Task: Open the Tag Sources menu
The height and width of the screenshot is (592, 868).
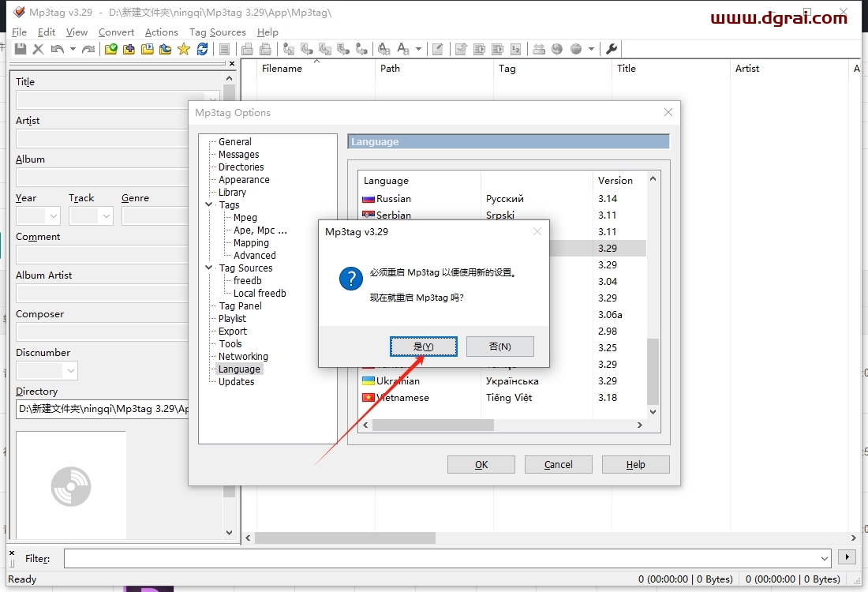Action: [x=218, y=32]
